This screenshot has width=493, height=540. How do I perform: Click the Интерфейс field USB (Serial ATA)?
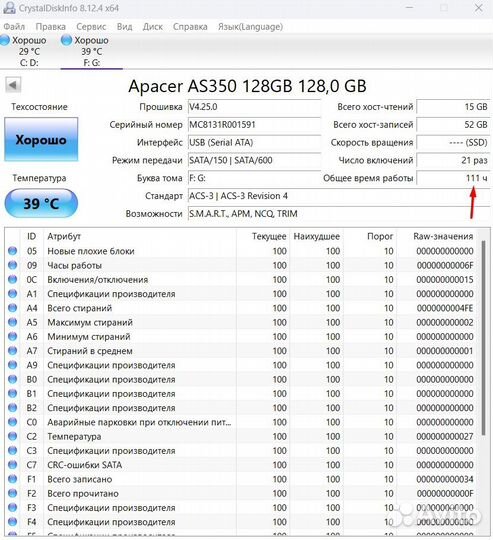[254, 143]
